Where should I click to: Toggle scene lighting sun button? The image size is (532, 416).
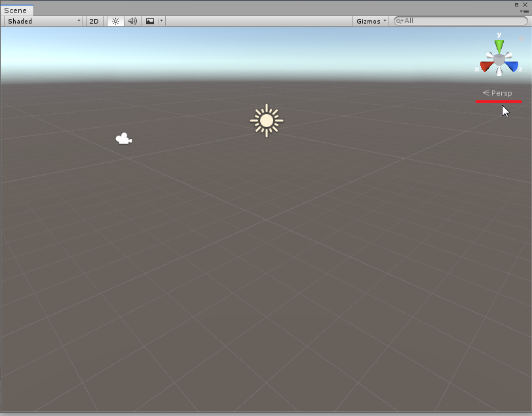pos(115,21)
